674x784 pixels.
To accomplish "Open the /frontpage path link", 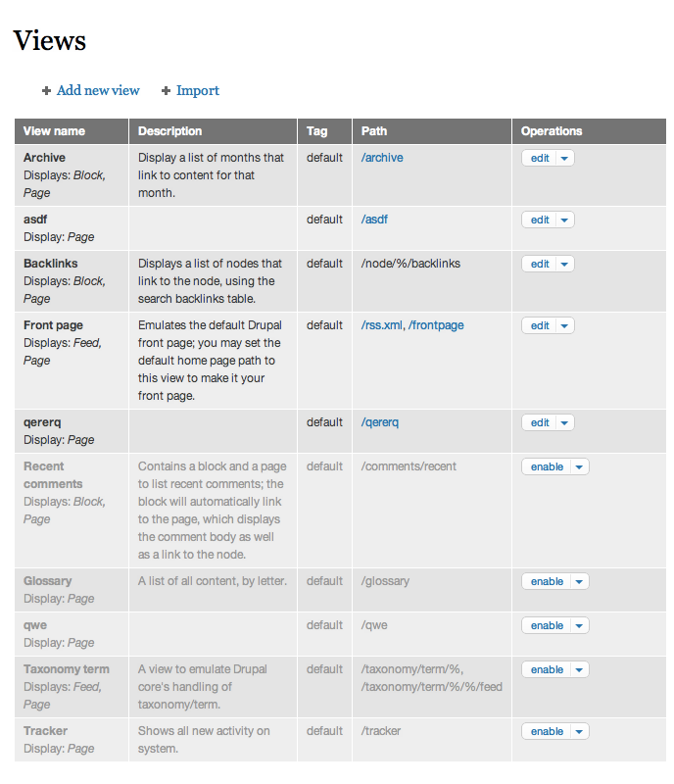I will [436, 325].
